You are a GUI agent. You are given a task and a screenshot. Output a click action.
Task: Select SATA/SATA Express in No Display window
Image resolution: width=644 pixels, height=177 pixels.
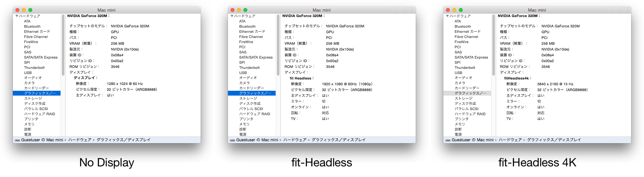tap(41, 57)
